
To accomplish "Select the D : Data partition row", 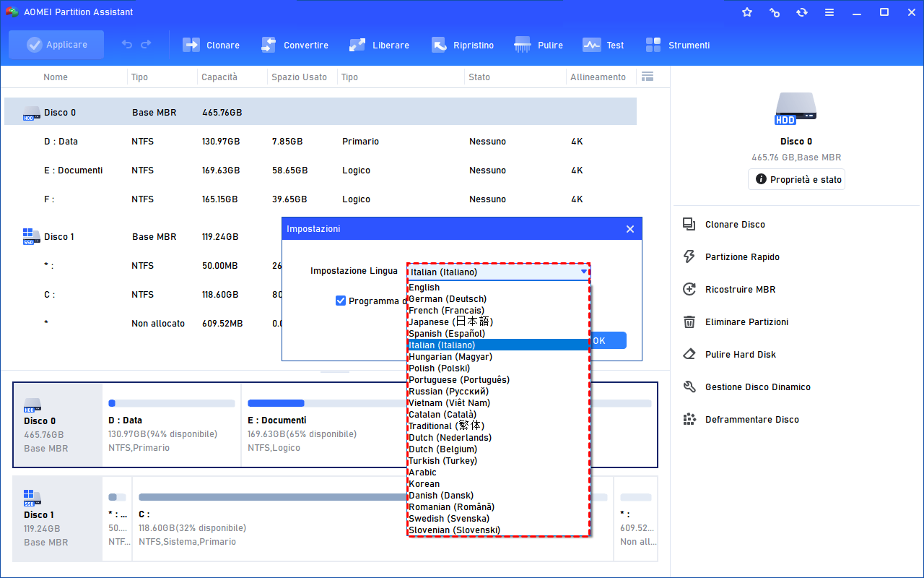I will click(x=321, y=142).
